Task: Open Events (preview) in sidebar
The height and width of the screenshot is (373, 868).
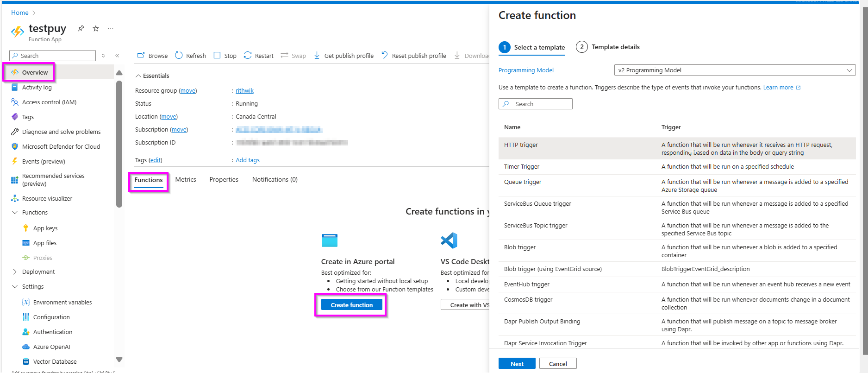Action: [44, 161]
